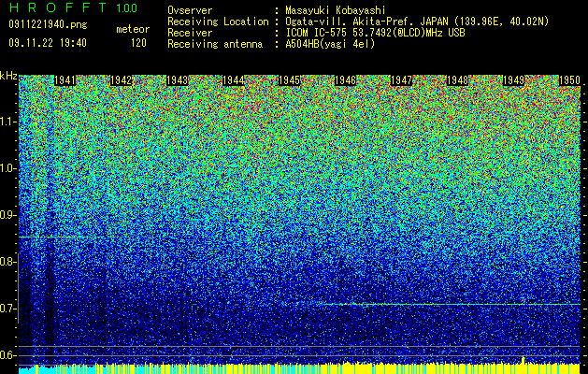Click the filename 0911221940.png
The height and width of the screenshot is (374, 588).
[x=48, y=25]
